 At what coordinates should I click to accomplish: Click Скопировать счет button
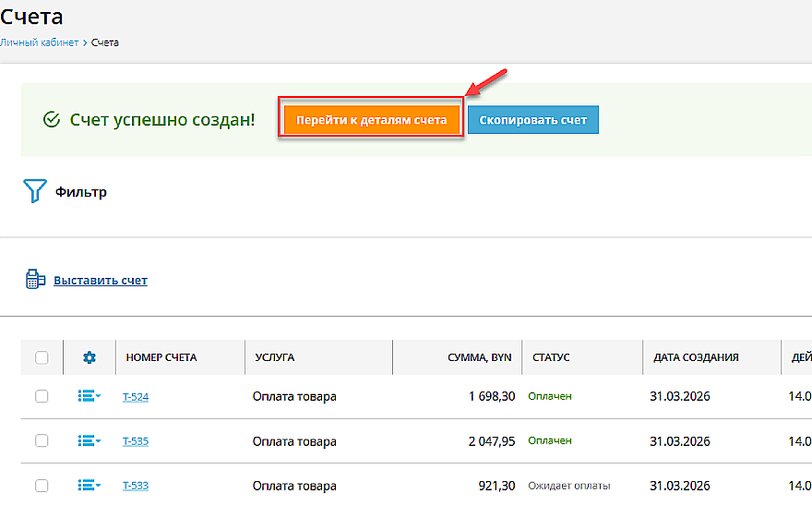(533, 120)
